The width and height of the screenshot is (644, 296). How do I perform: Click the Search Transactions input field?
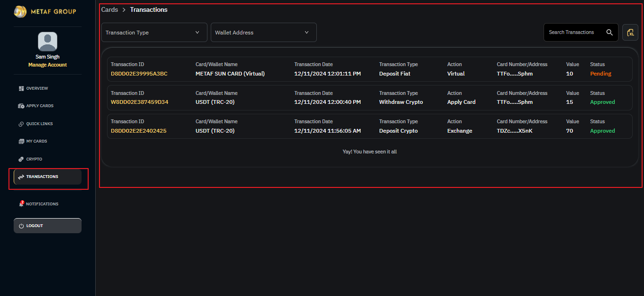pyautogui.click(x=573, y=33)
